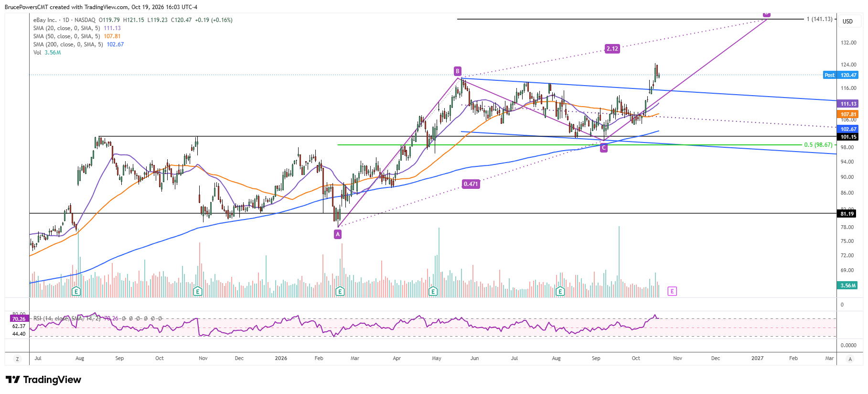
Task: Click the purple 111.13 SMA price label
Action: (x=848, y=104)
